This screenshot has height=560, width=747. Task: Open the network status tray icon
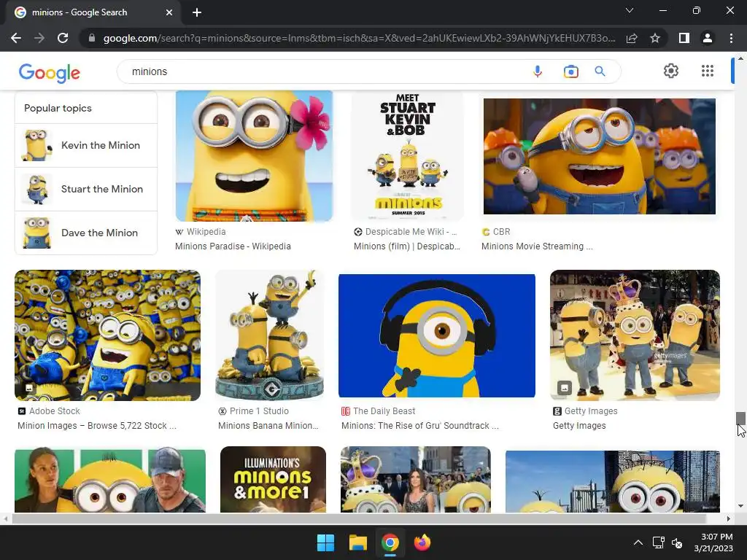coord(659,542)
